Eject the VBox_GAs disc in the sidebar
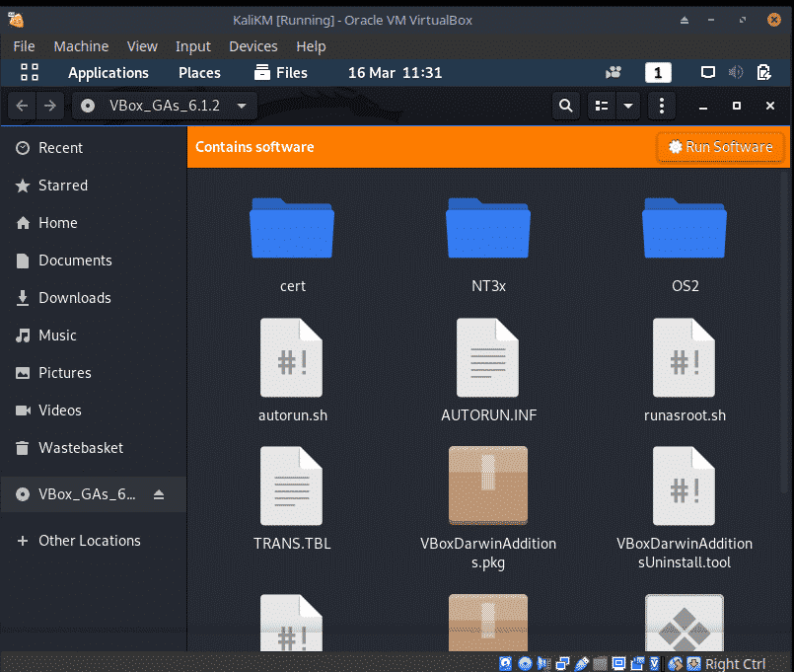Image resolution: width=794 pixels, height=672 pixels. click(x=160, y=494)
